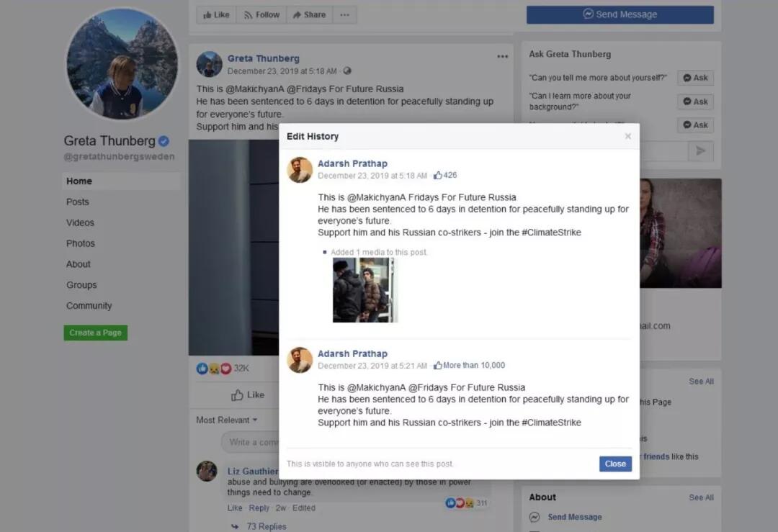Follow the page via Follow button
The width and height of the screenshot is (778, 532).
[261, 15]
